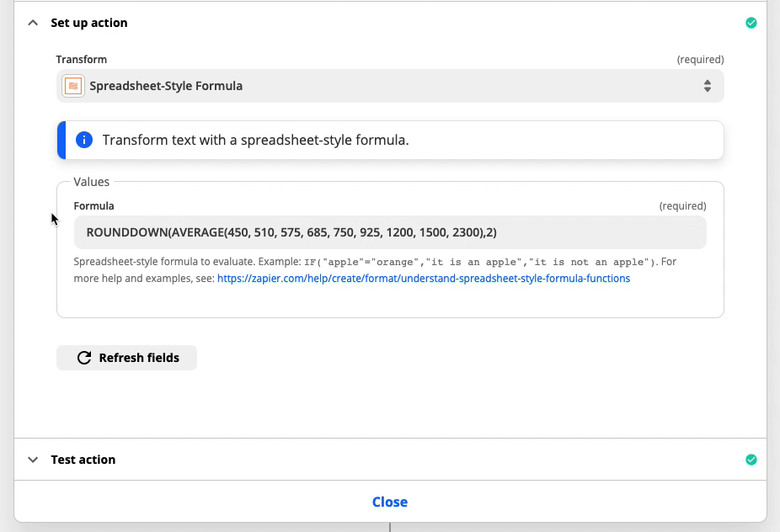The image size is (780, 532).
Task: Click the Transform field label
Action: (x=82, y=60)
